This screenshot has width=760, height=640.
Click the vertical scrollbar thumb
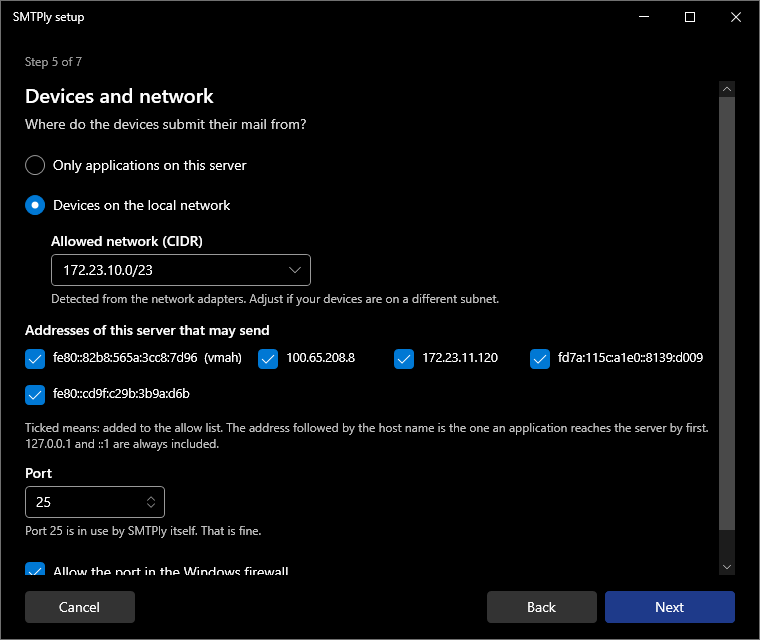[727, 314]
